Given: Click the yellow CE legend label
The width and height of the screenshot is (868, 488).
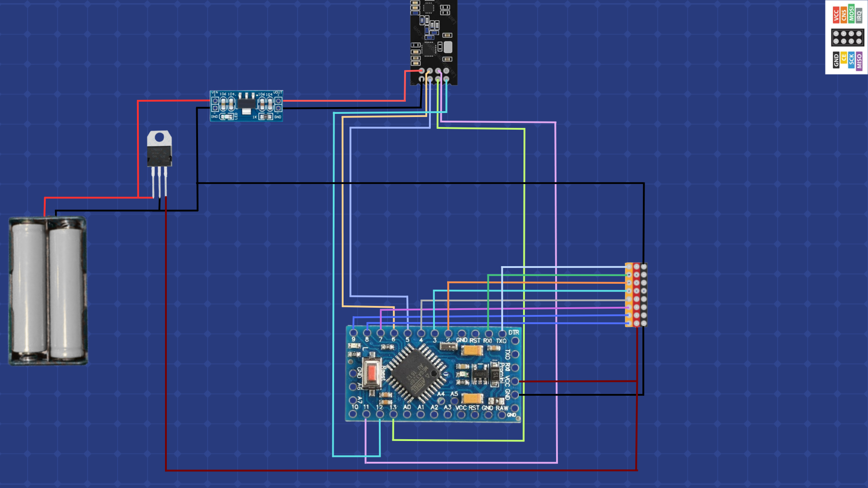Looking at the screenshot, I should tap(844, 58).
